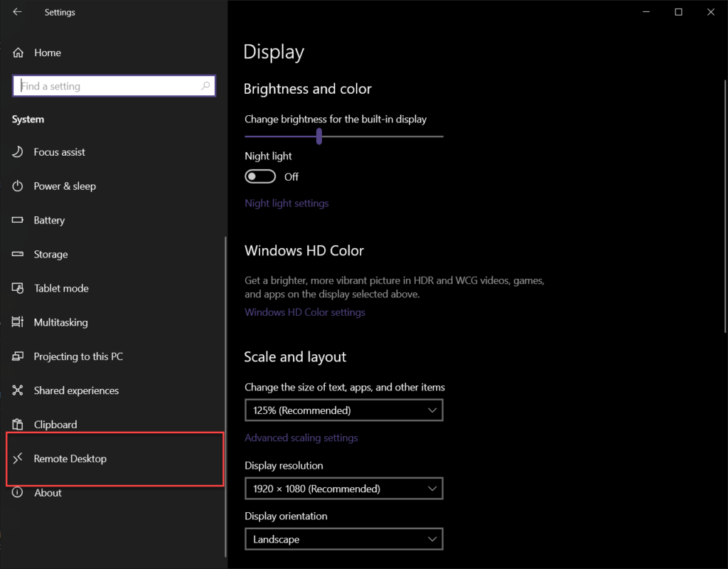Viewport: 728px width, 569px height.
Task: Select Projecting to this PC
Action: [78, 356]
